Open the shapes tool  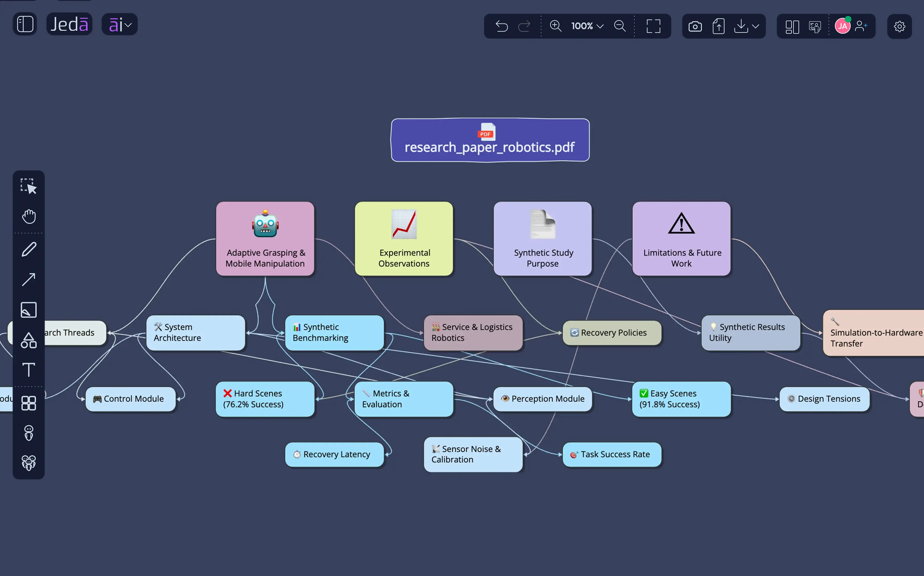28,340
